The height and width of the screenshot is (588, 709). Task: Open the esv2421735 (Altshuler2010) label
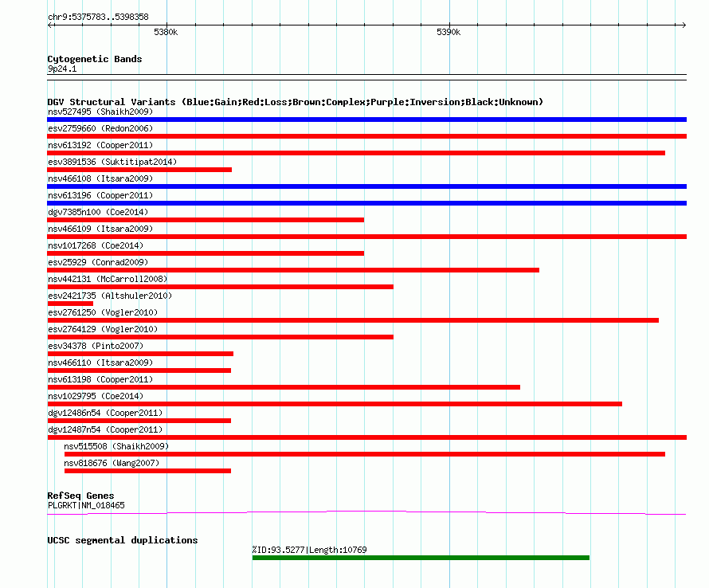110,296
